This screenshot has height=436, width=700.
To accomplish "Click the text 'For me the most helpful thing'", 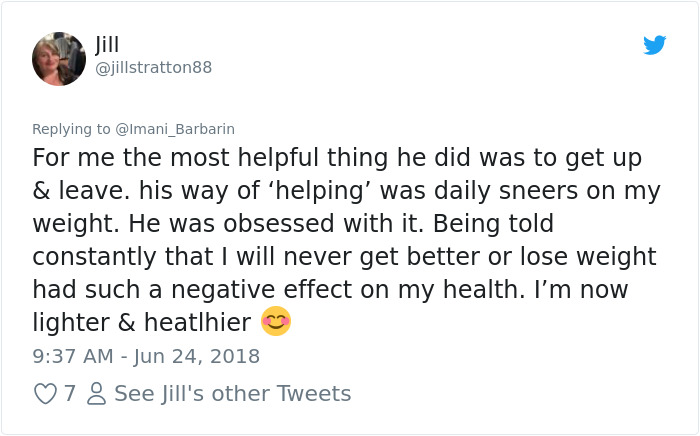I will (x=189, y=159).
